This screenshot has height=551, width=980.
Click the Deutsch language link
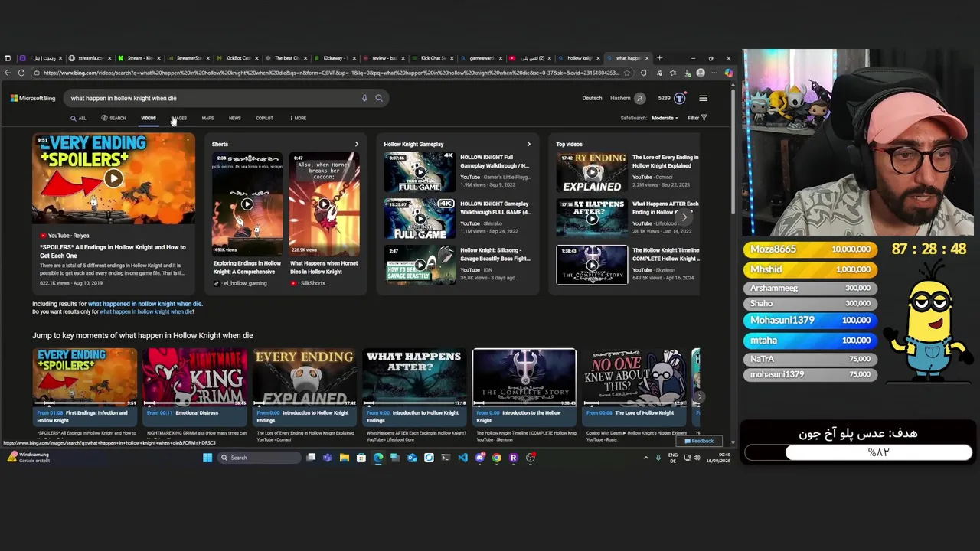click(592, 98)
